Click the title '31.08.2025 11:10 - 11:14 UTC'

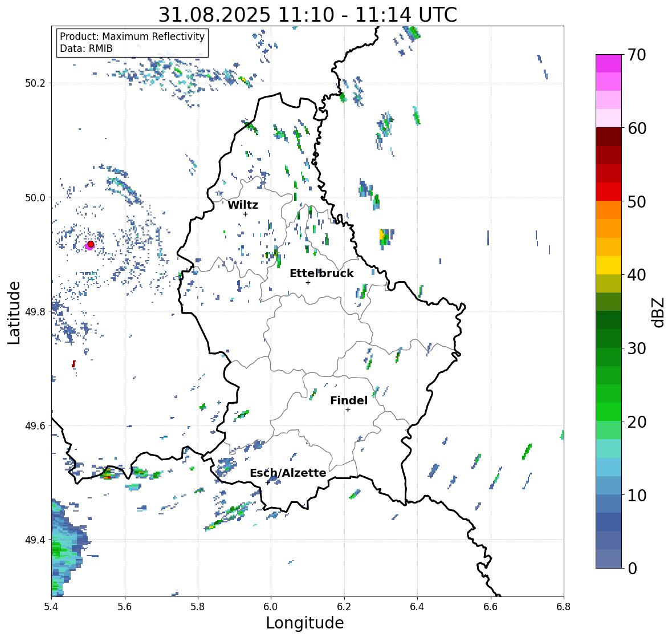tap(308, 15)
